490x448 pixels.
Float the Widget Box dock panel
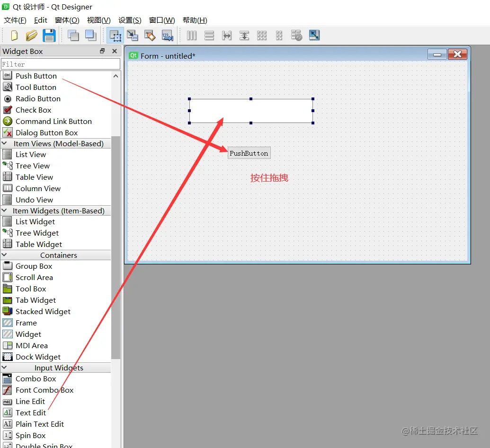[x=102, y=51]
